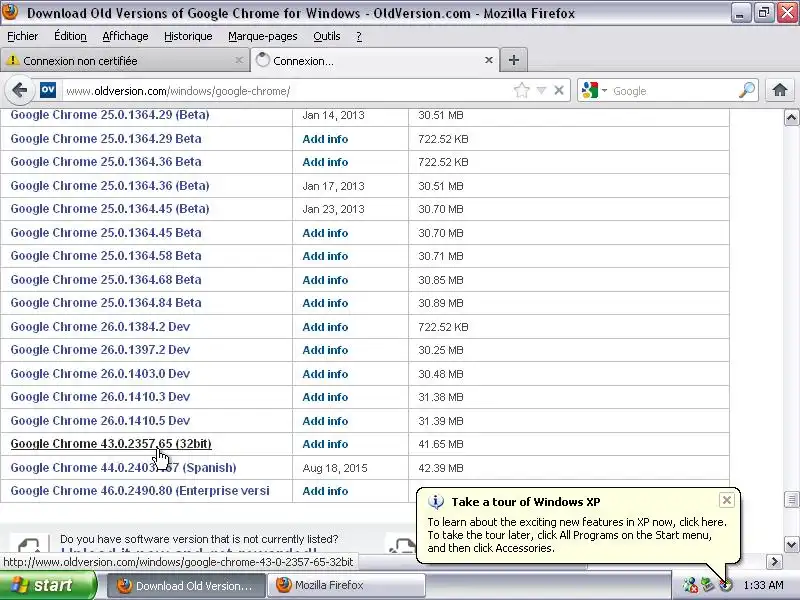Open the Affichage menu

(x=126, y=36)
